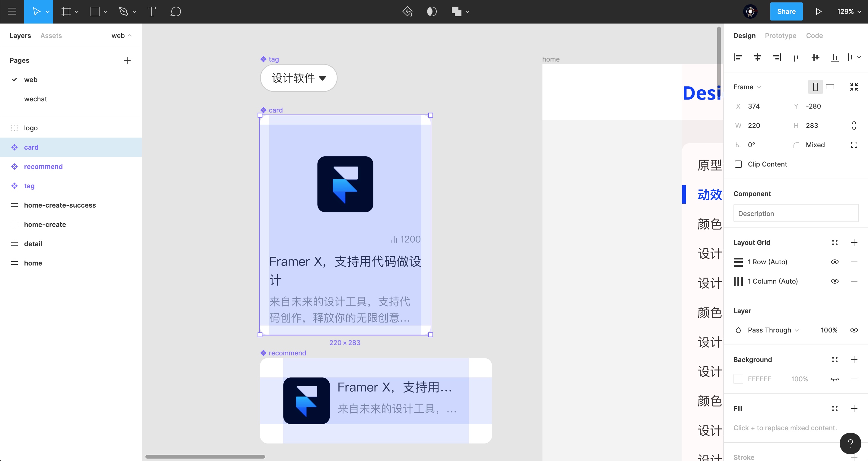The width and height of the screenshot is (868, 461).
Task: Enable Clip Content checkbox
Action: click(738, 164)
